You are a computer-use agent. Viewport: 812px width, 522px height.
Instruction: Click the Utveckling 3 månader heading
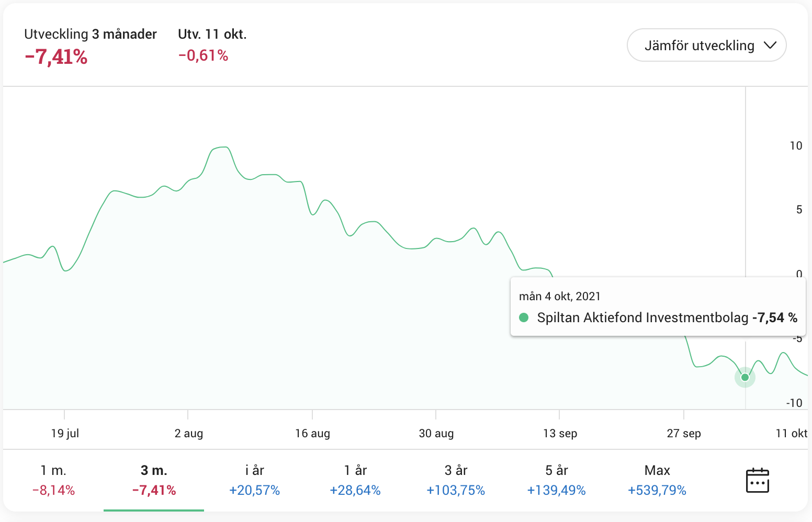pos(91,34)
